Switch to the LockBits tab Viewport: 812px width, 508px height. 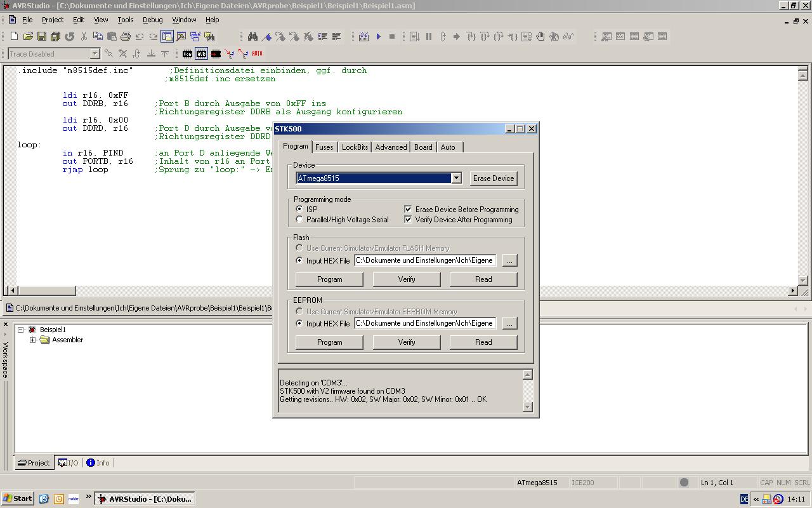point(355,147)
